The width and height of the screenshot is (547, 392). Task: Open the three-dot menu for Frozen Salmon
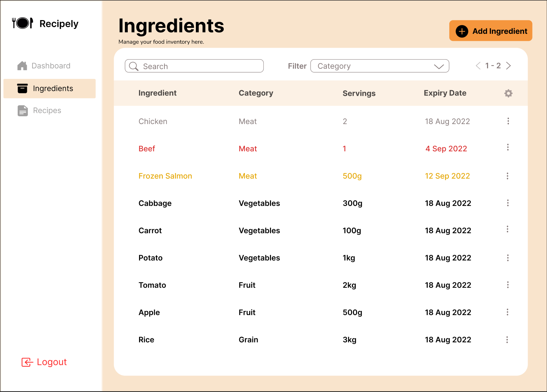click(x=507, y=176)
